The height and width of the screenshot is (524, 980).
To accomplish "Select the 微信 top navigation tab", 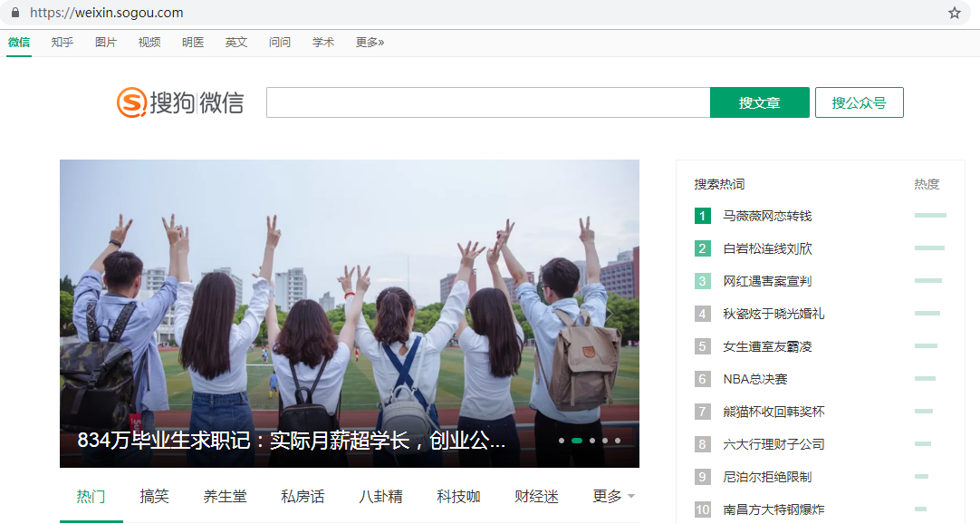I will click(x=19, y=43).
